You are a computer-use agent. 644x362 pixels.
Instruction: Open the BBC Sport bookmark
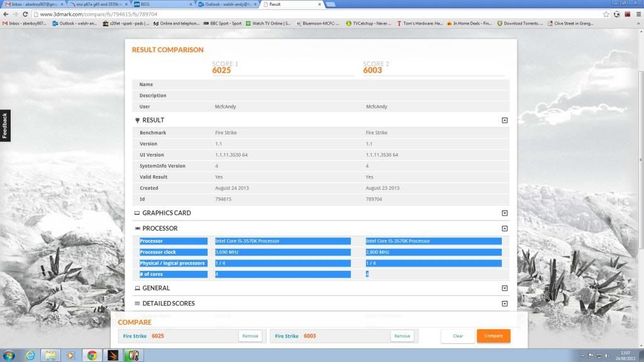[x=223, y=23]
